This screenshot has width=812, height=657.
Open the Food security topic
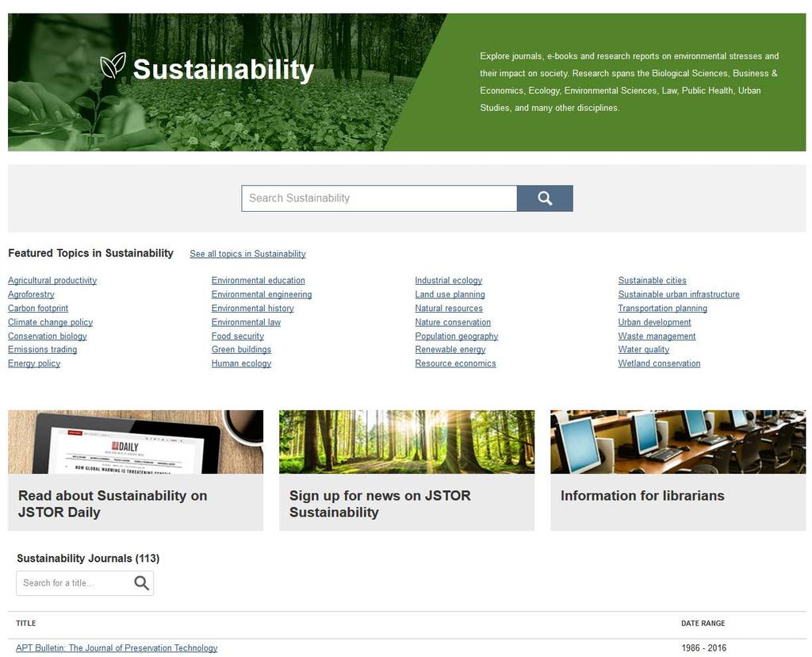(x=238, y=336)
